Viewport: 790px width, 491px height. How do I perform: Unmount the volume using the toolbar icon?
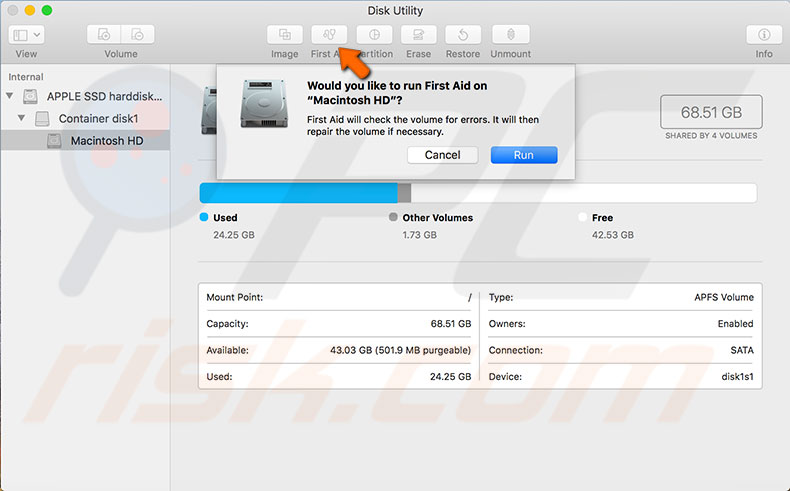[511, 34]
